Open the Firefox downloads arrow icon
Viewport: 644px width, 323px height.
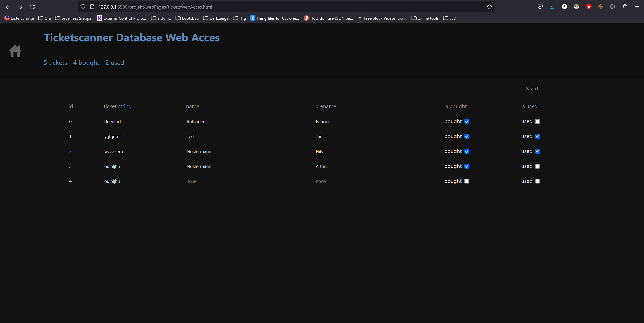click(x=552, y=7)
